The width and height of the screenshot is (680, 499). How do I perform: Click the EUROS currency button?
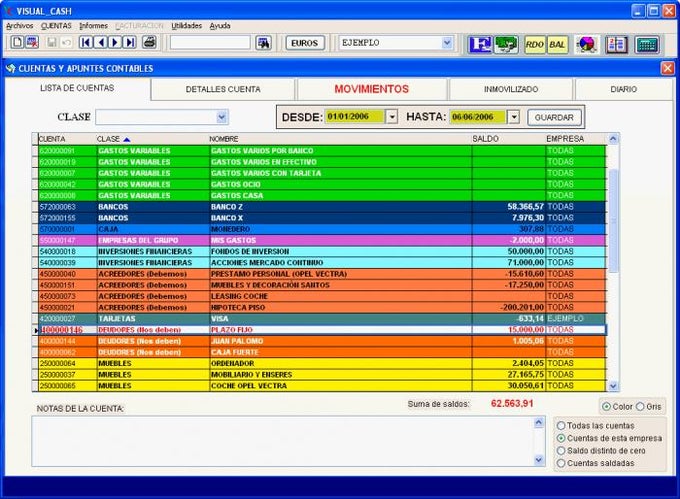pos(304,43)
